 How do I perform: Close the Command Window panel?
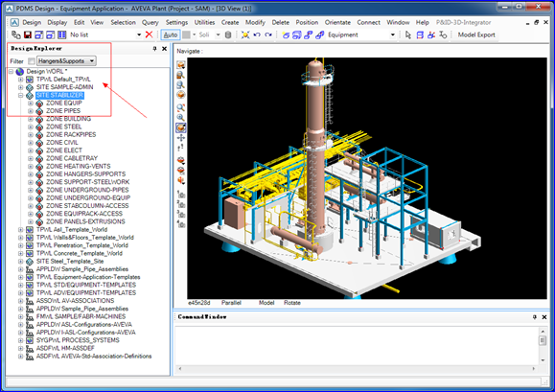[x=544, y=317]
